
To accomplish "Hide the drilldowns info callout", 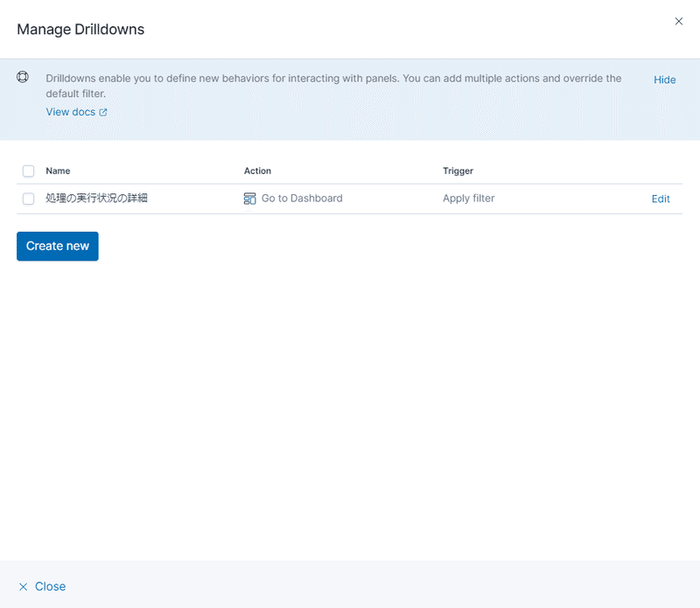I will [x=664, y=80].
